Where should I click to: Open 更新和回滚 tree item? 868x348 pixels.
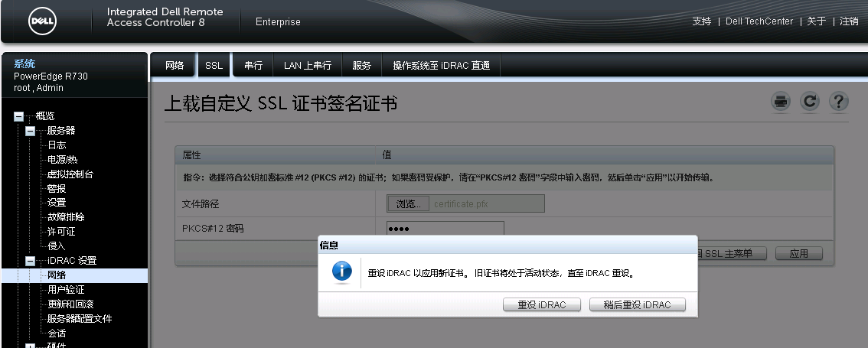(70, 304)
